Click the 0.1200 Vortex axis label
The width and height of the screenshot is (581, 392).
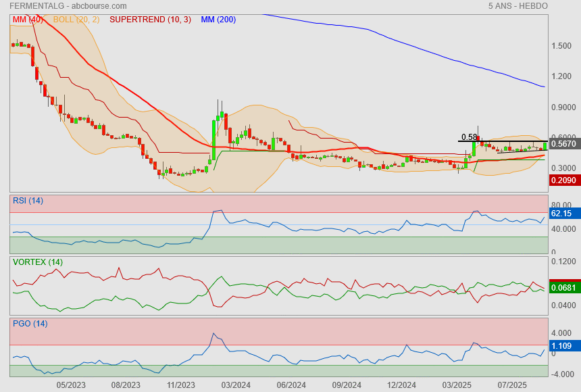[563, 262]
